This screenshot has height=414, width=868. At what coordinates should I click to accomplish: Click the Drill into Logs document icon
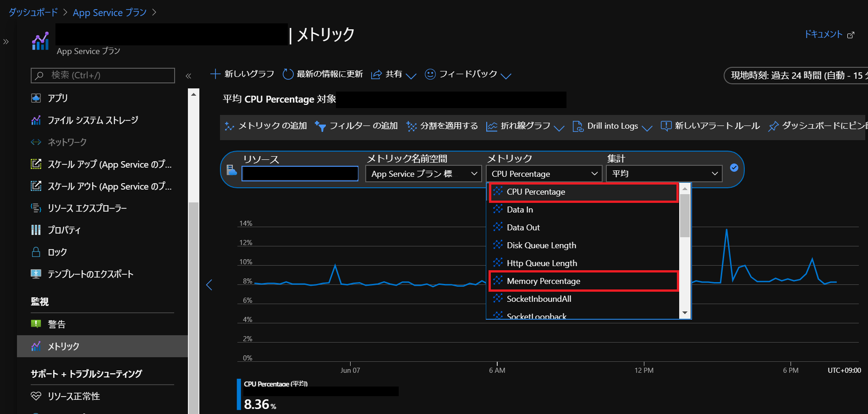(x=578, y=126)
